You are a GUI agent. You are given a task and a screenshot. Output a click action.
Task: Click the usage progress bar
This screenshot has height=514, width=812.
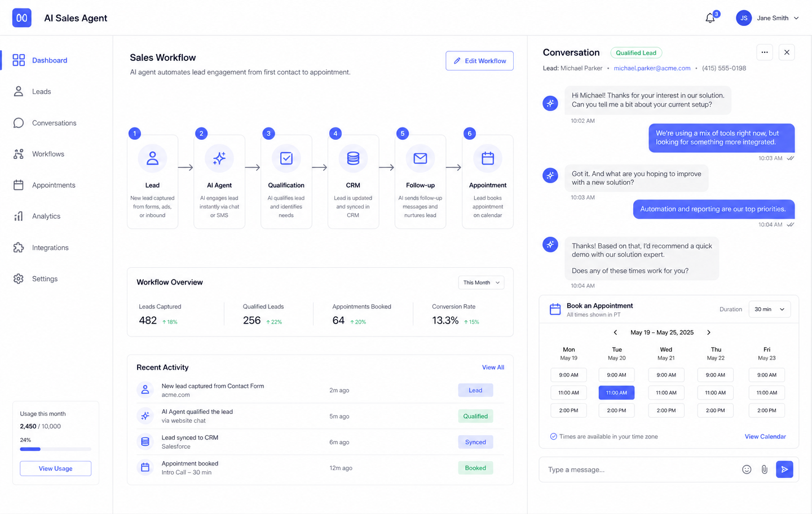(55, 449)
